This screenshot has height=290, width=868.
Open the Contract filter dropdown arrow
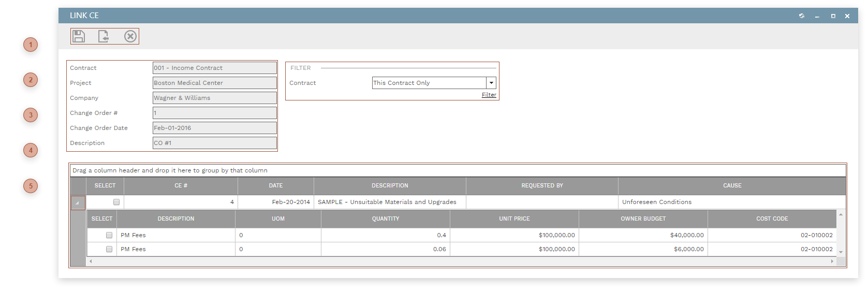coord(491,83)
